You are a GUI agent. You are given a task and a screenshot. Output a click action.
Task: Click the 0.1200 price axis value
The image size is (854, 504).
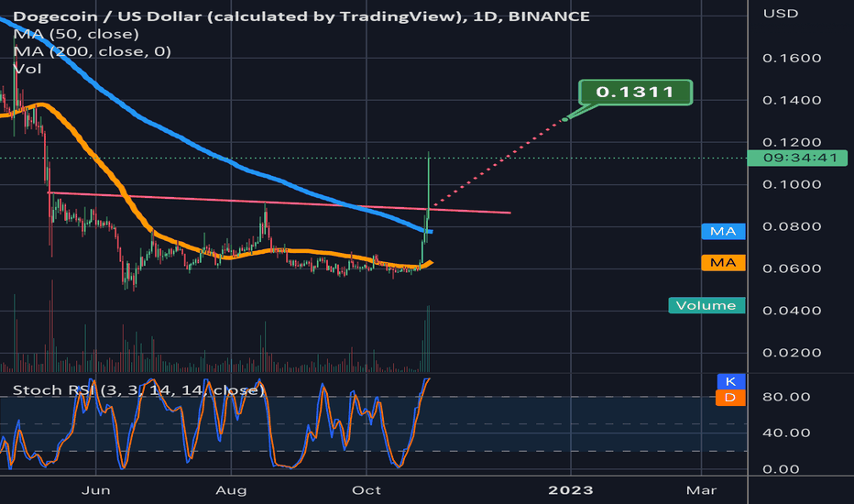792,142
